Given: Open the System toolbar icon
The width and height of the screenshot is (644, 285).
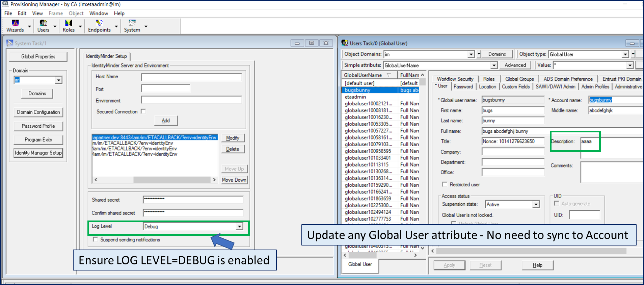Looking at the screenshot, I should (x=132, y=23).
